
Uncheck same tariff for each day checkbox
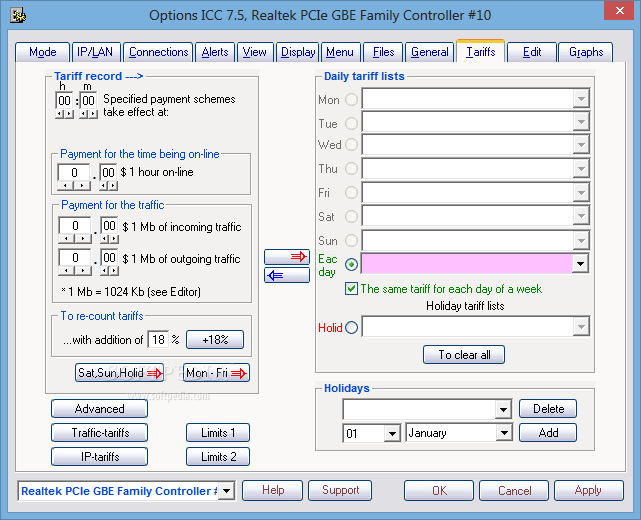coord(351,289)
